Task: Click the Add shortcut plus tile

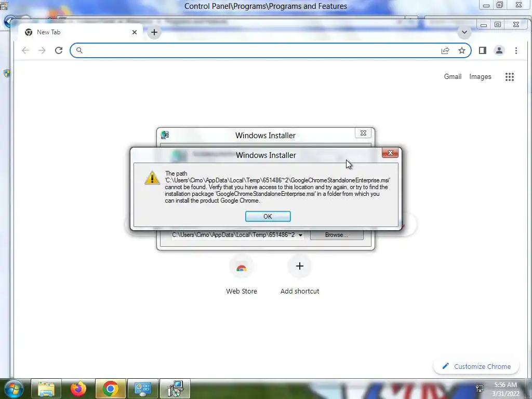Action: tap(300, 267)
